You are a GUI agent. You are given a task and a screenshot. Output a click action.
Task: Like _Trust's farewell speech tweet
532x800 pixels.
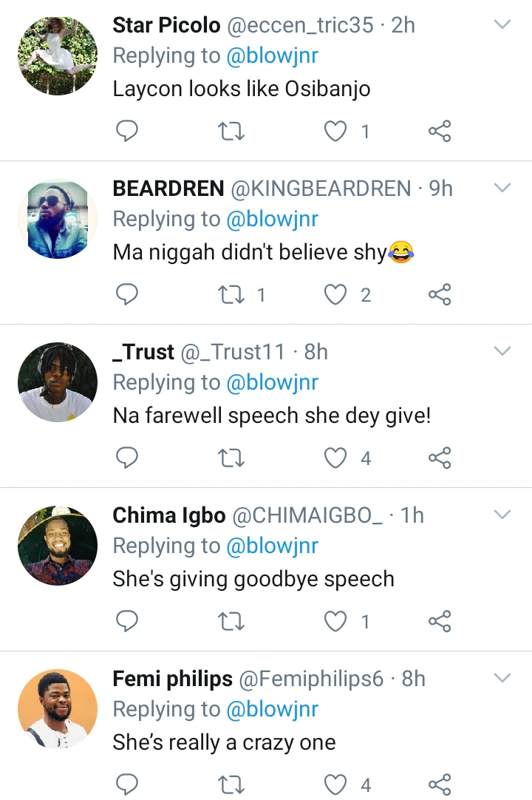coord(336,459)
